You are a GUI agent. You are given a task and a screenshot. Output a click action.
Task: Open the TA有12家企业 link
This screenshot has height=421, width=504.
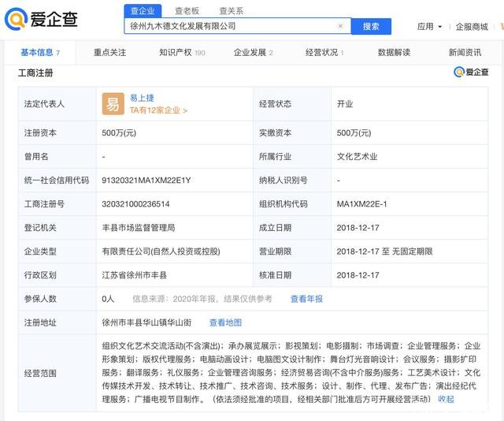[x=158, y=110]
